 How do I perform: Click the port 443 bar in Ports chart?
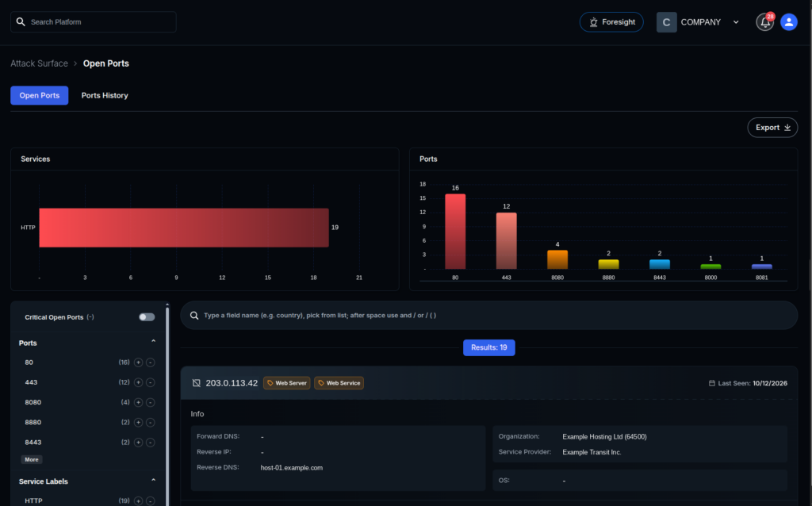507,241
